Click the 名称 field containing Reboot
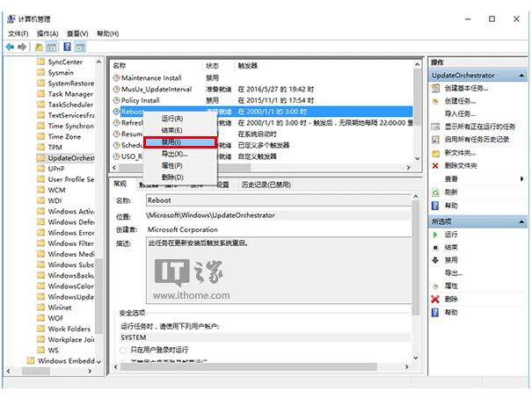Image resolution: width=532 pixels, height=406 pixels. click(x=281, y=200)
